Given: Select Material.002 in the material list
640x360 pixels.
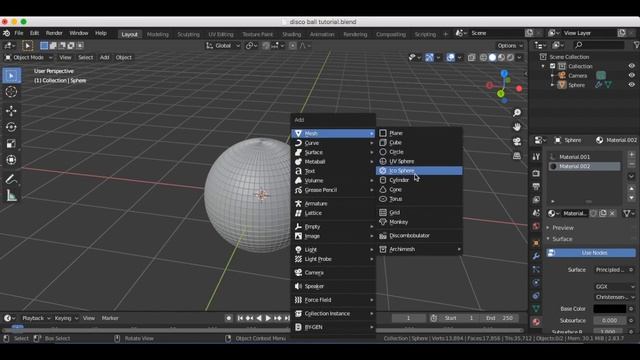Looking at the screenshot, I should 584,166.
